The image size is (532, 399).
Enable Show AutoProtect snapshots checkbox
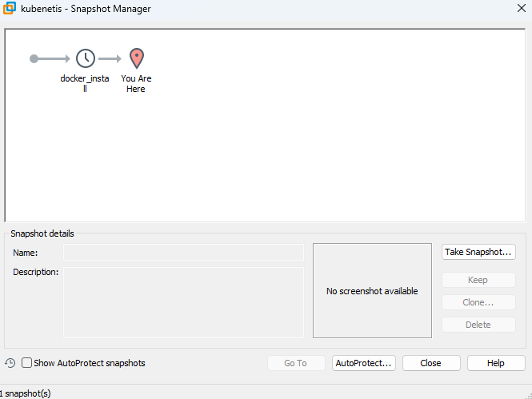(26, 363)
